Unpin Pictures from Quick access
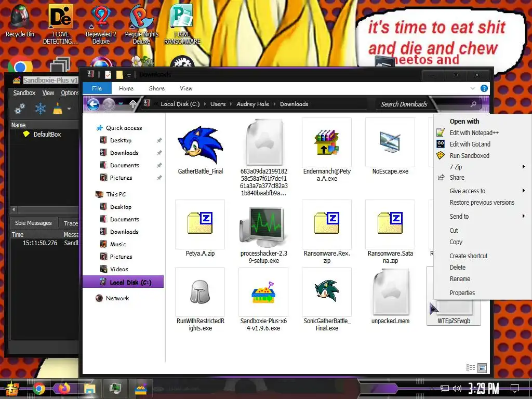The image size is (532, 399). click(x=159, y=178)
